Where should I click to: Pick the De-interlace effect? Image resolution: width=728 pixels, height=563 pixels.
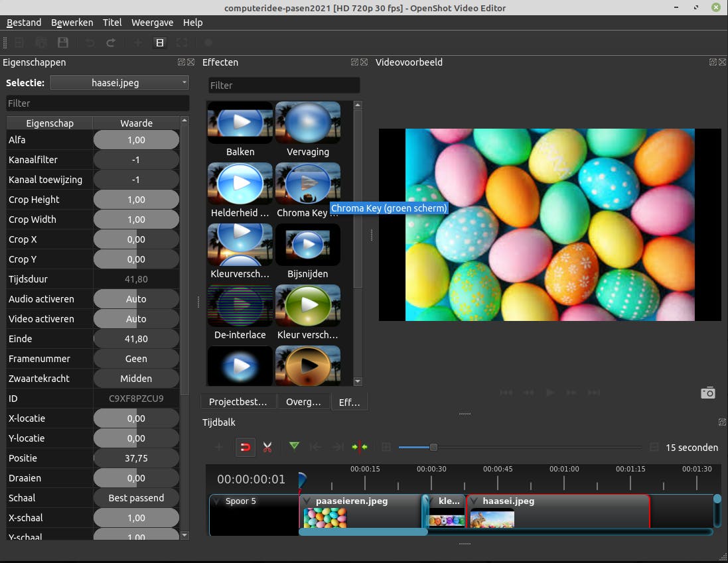point(240,306)
